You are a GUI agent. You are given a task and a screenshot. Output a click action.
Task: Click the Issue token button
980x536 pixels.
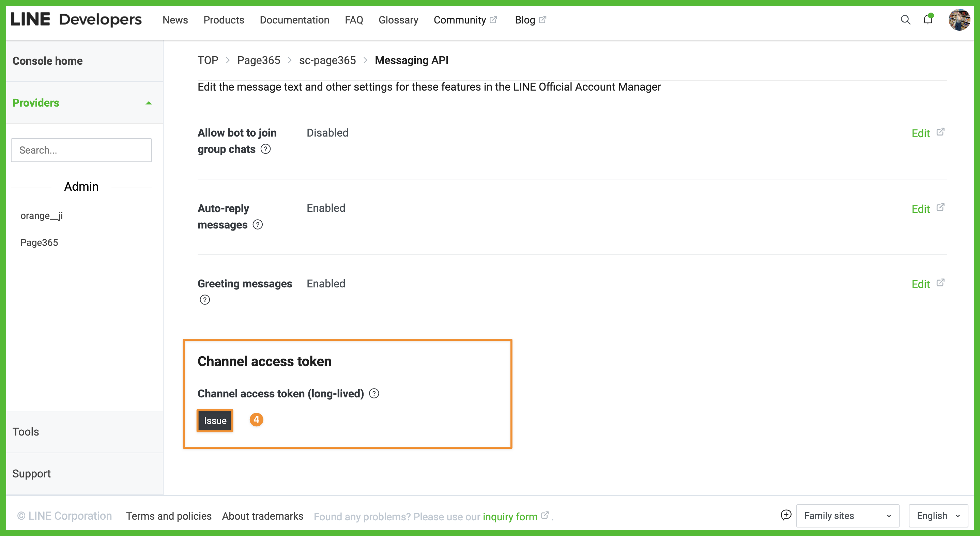pos(215,421)
